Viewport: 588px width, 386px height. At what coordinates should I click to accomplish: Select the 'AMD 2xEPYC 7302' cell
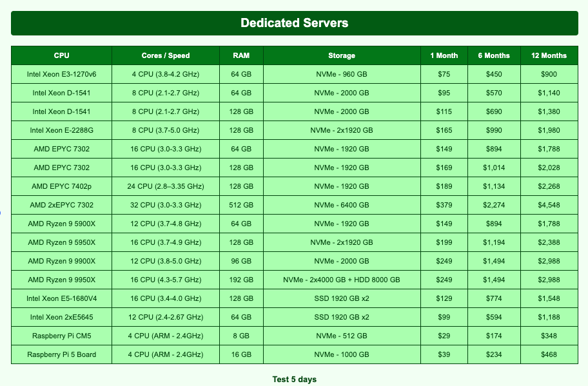pyautogui.click(x=61, y=205)
